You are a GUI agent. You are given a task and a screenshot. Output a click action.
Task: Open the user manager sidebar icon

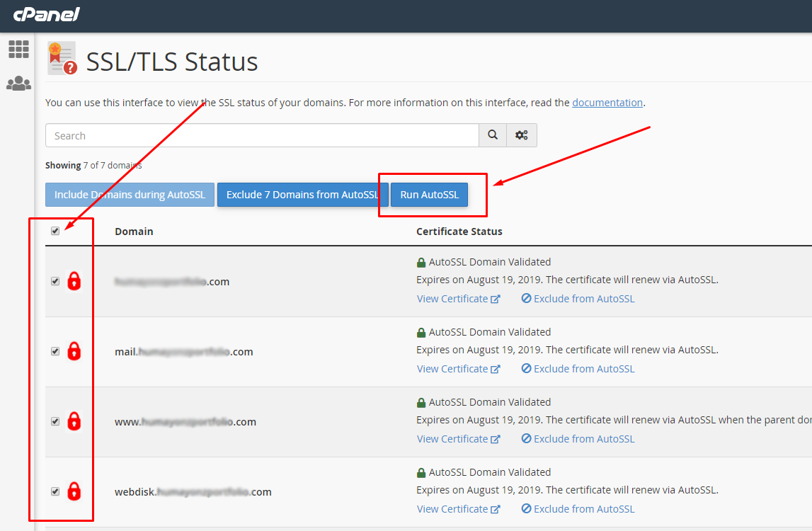18,84
